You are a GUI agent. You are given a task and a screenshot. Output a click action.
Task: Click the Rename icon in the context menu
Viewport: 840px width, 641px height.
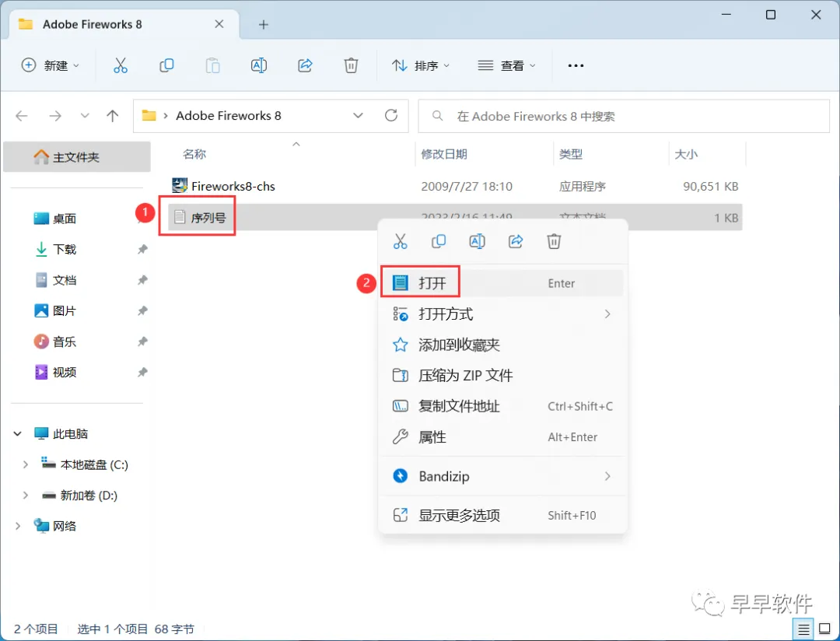coord(477,241)
